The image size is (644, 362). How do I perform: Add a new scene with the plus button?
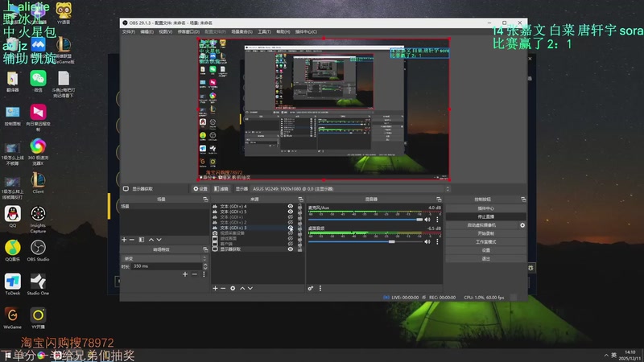124,240
